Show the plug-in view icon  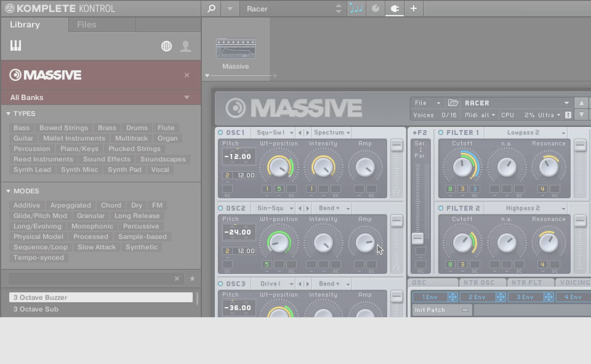395,9
